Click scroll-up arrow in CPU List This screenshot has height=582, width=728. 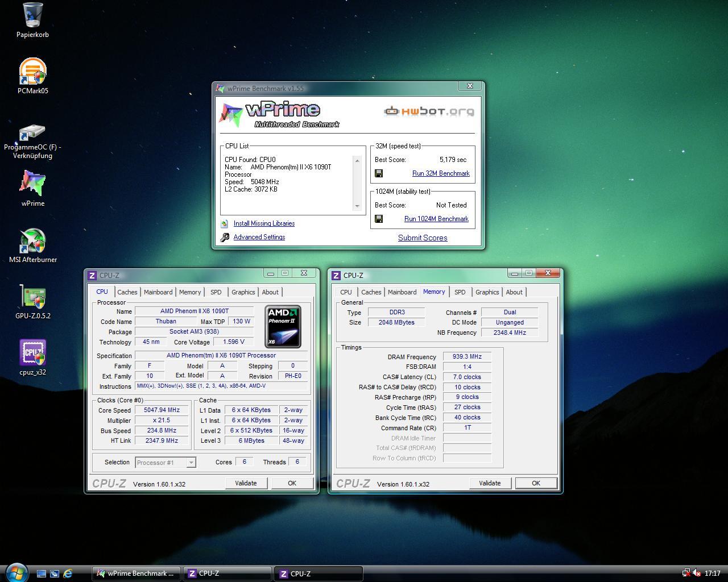coord(357,161)
